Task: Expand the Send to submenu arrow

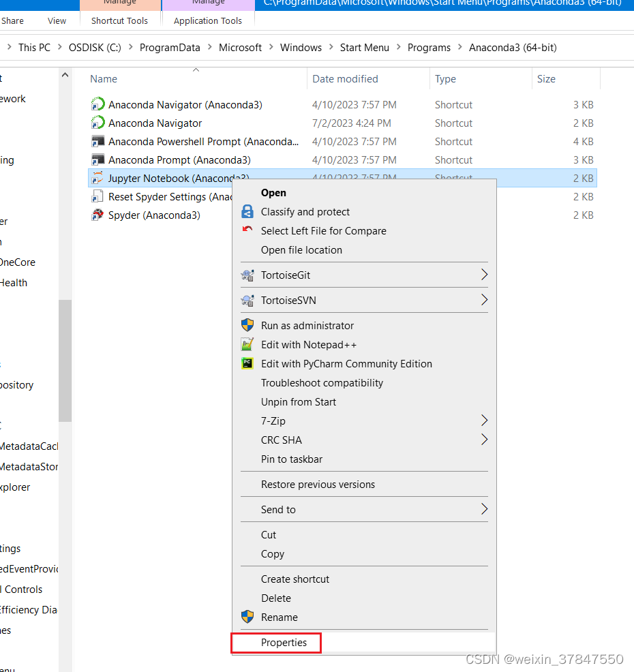Action: (485, 509)
